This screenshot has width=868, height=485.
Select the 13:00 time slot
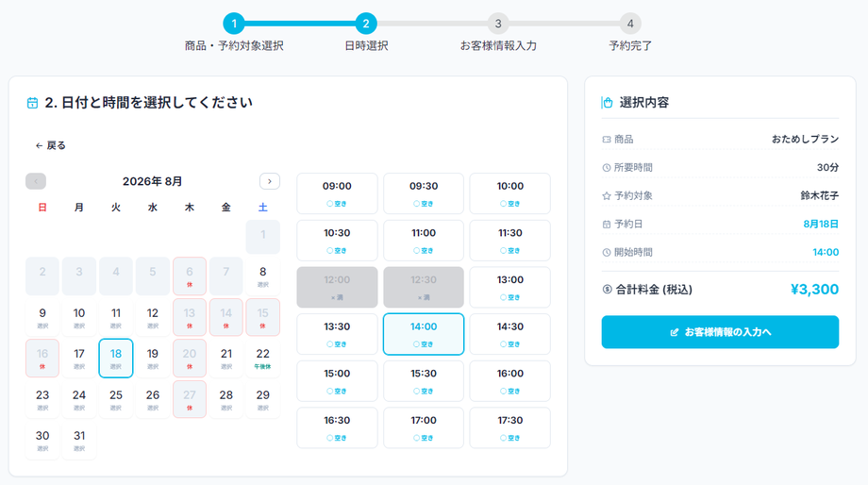tap(509, 288)
